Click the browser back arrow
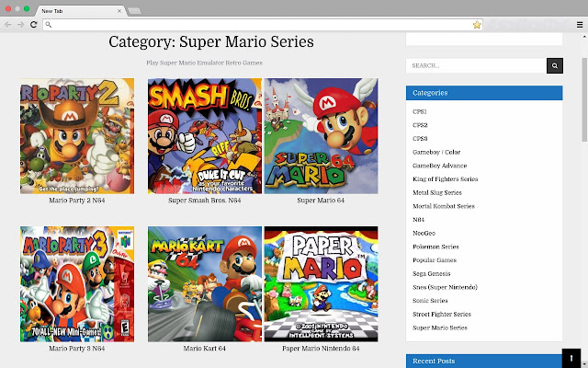 point(8,25)
